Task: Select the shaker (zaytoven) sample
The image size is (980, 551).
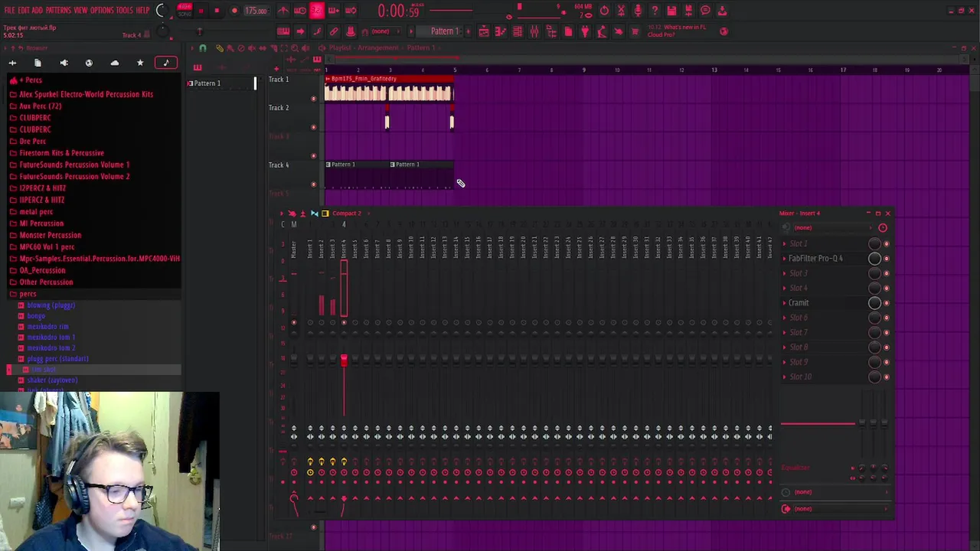Action: point(52,380)
